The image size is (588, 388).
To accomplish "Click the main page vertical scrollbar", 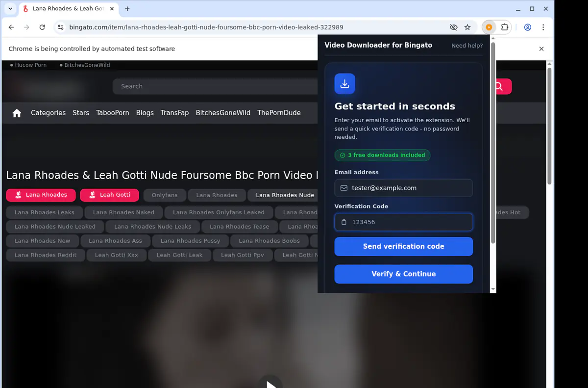I will click(550, 126).
